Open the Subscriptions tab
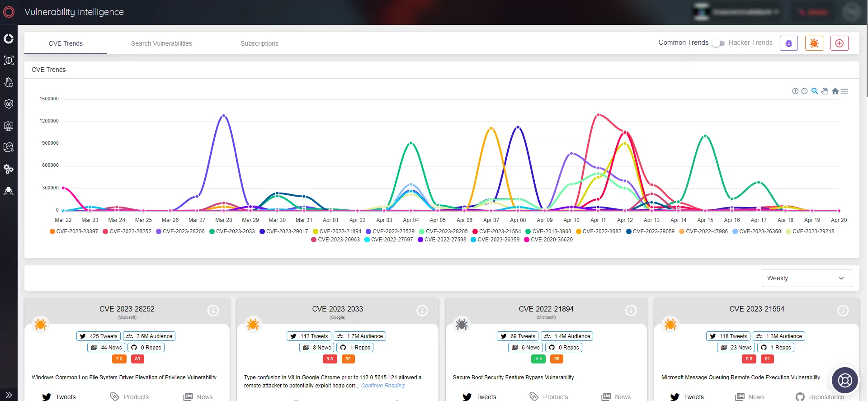Viewport: 868px width, 401px height. (x=259, y=43)
